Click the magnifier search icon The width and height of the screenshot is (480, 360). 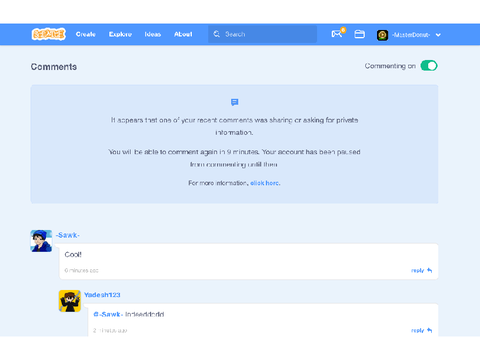(217, 34)
